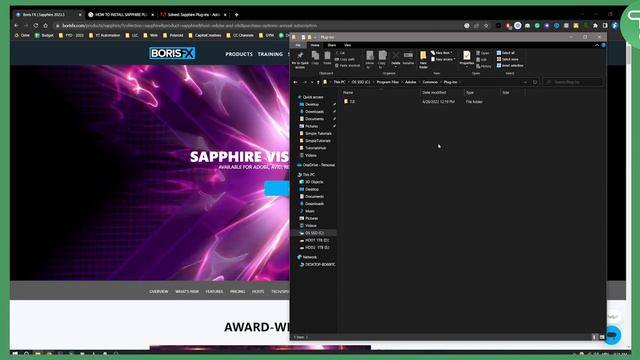Image resolution: width=640 pixels, height=360 pixels.
Task: Go back in File Explorer
Action: 296,82
